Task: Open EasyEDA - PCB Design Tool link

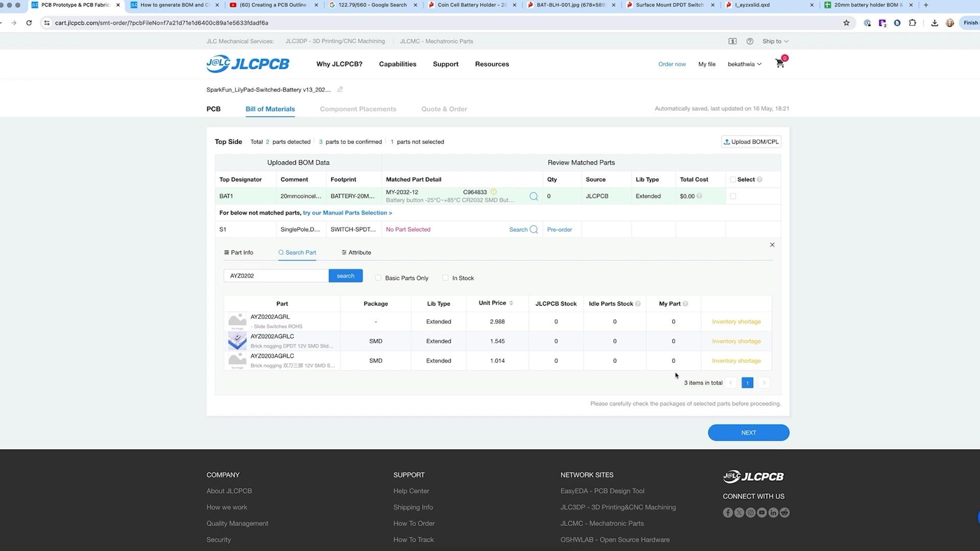Action: [602, 491]
